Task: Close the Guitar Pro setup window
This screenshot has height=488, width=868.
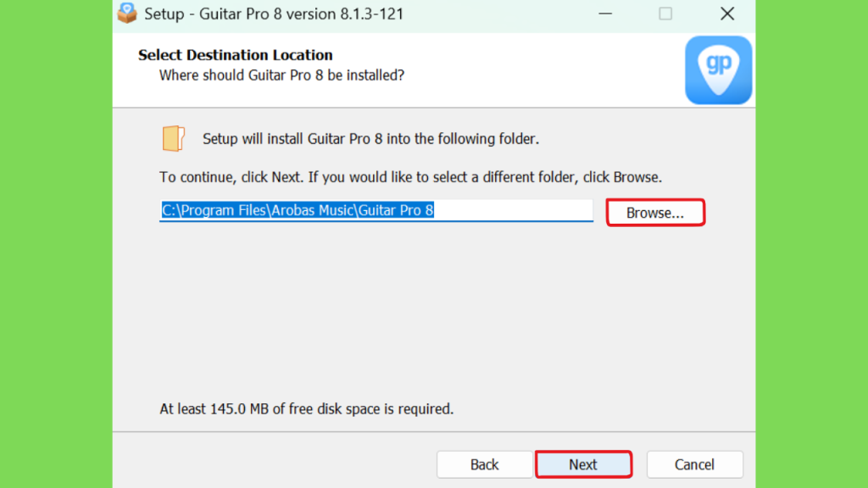Action: (x=727, y=14)
